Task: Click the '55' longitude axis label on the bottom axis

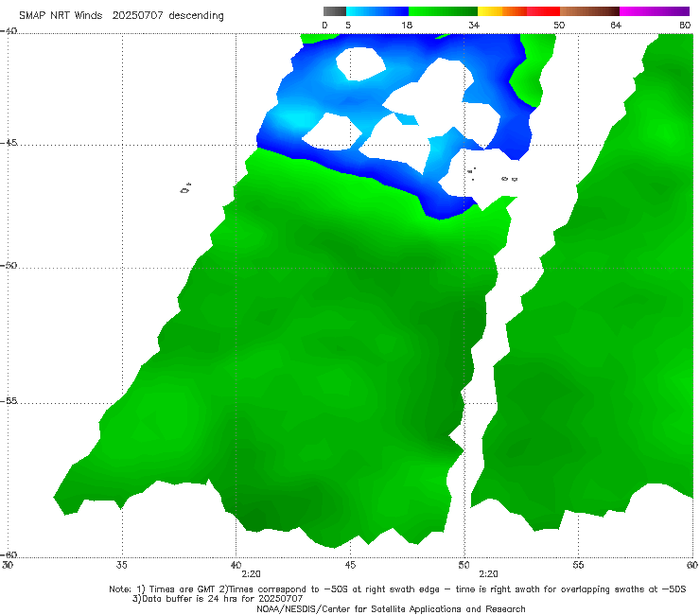Action: pos(578,565)
